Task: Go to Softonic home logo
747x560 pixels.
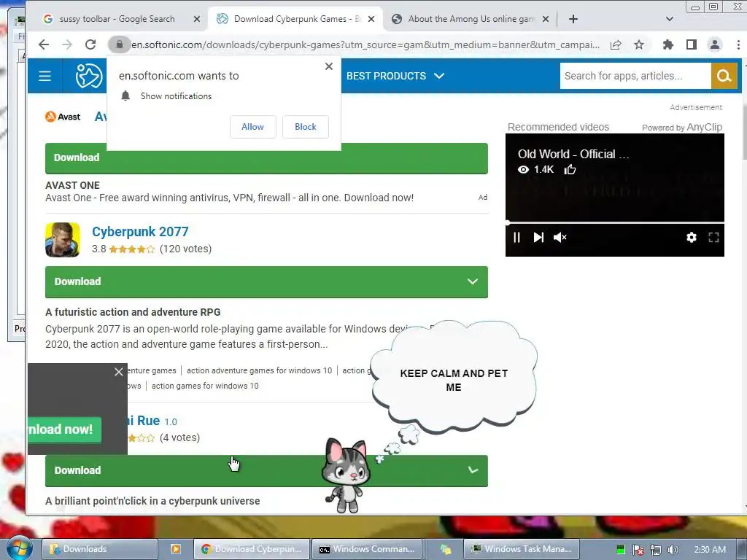Action: click(x=89, y=76)
